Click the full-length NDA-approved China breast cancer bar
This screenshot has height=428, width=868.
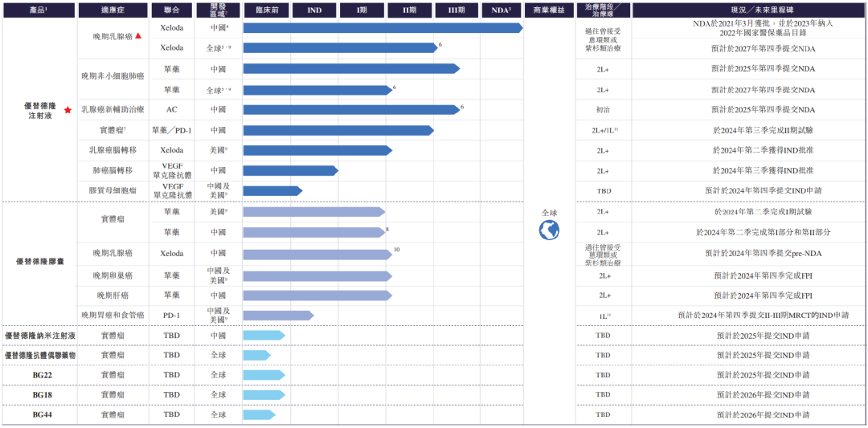(383, 27)
